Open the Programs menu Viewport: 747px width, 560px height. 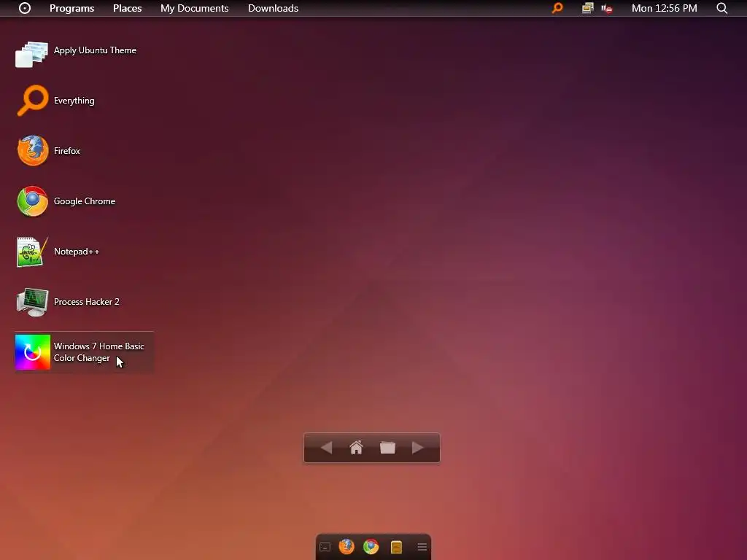pos(72,8)
